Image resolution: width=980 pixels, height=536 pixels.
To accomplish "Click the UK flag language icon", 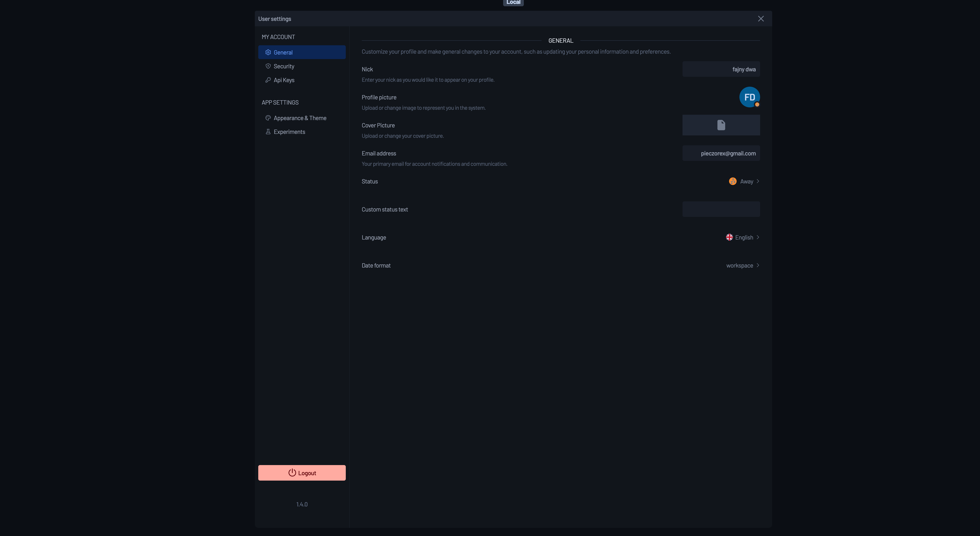I will pyautogui.click(x=729, y=237).
